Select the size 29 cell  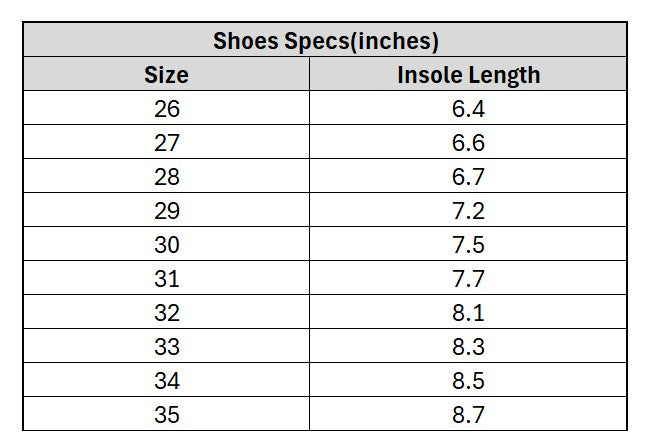point(166,210)
